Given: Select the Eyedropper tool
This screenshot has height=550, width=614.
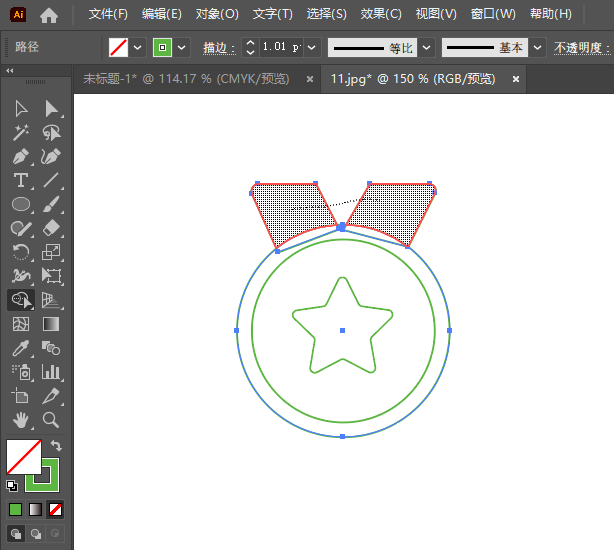Looking at the screenshot, I should [x=21, y=348].
